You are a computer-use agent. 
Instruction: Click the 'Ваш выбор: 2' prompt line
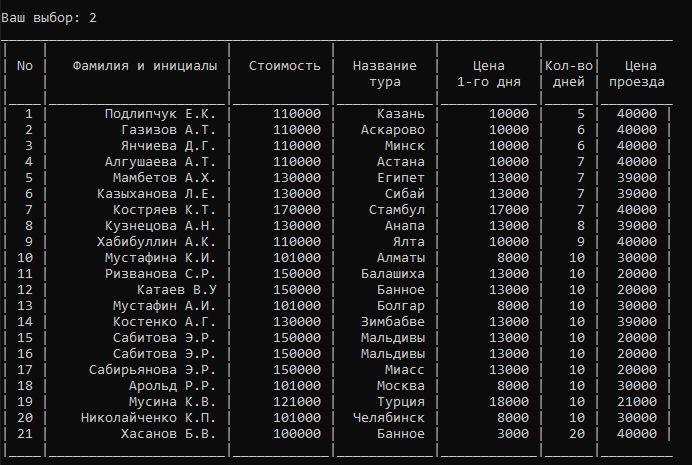click(x=49, y=18)
